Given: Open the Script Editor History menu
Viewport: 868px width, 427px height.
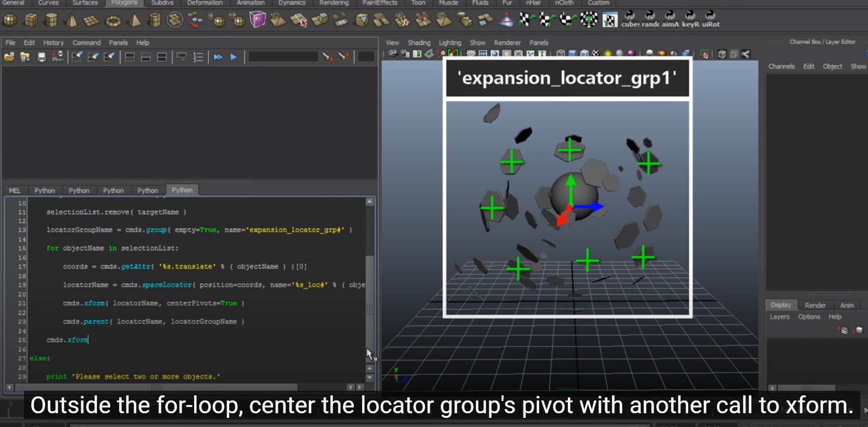Looking at the screenshot, I should (54, 42).
